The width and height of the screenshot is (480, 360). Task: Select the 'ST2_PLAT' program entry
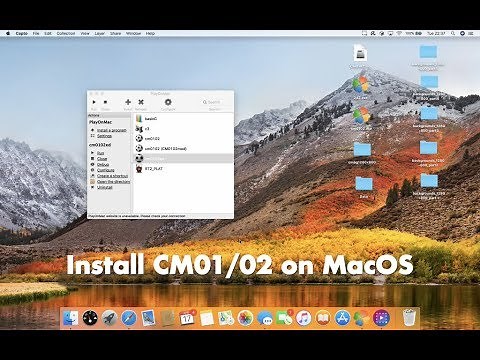183,169
